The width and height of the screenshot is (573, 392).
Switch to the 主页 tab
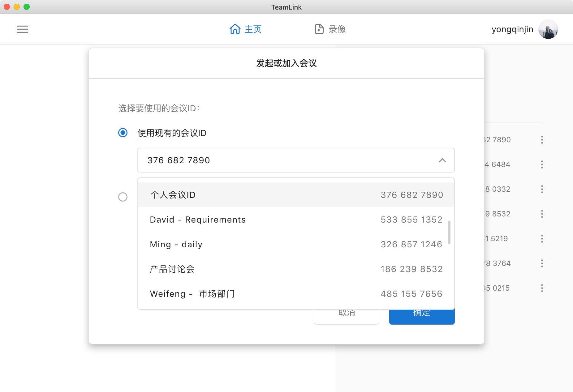[x=253, y=29]
